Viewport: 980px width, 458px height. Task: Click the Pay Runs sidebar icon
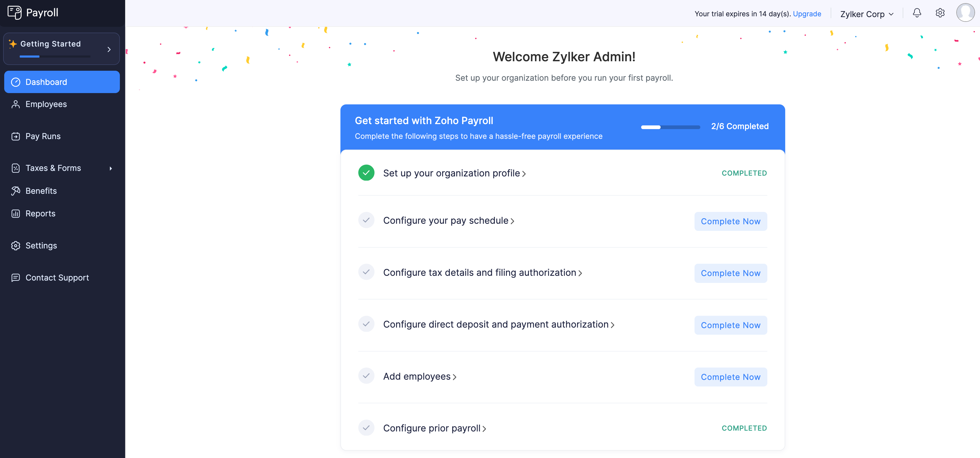tap(16, 136)
